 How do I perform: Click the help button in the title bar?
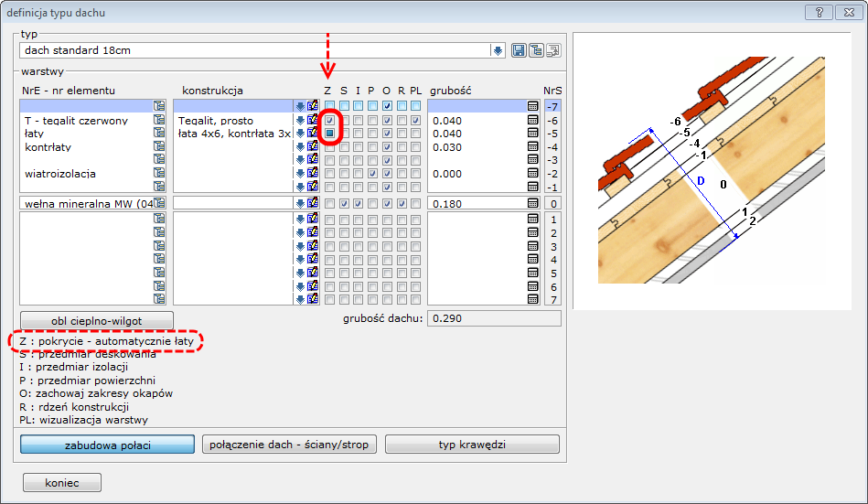click(x=819, y=12)
